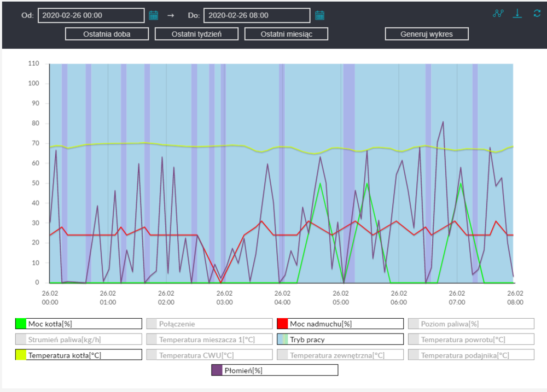Screen dimensions: 547x392
Task: Click the Ostatnia doba button
Action: (107, 34)
